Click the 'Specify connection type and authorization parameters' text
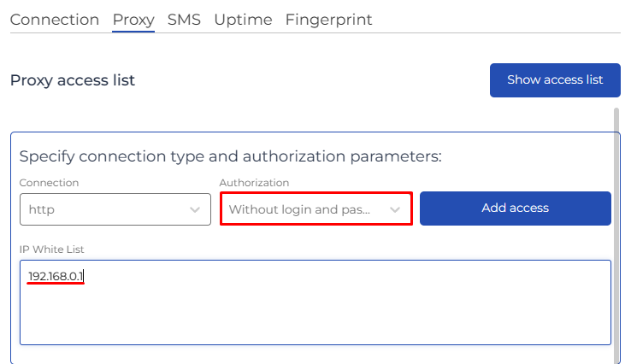 (230, 157)
